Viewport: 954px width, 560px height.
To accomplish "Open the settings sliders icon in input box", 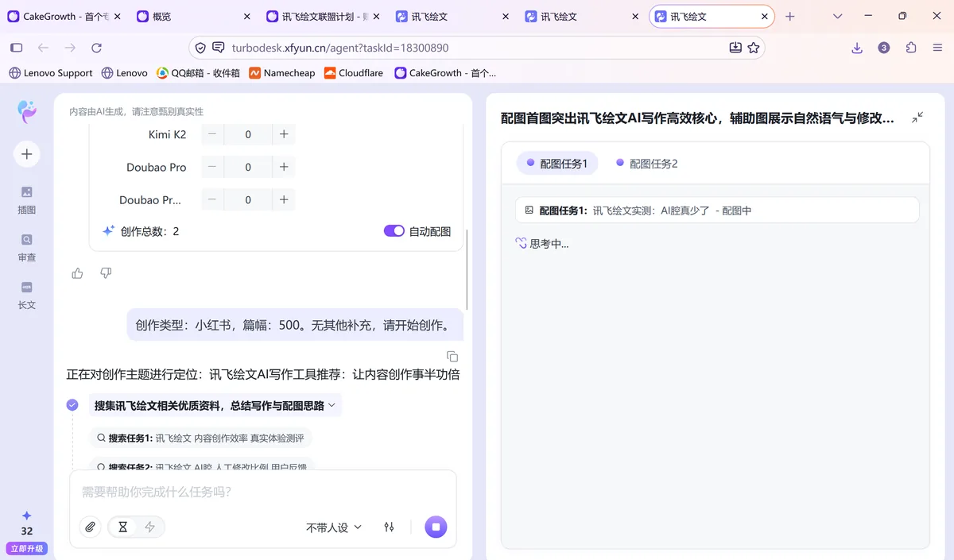I will pos(389,527).
